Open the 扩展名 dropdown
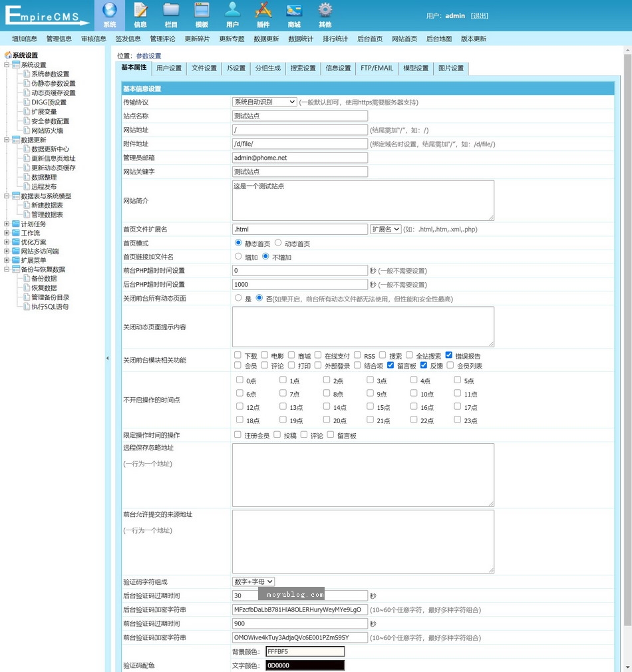This screenshot has width=632, height=672. 386,230
